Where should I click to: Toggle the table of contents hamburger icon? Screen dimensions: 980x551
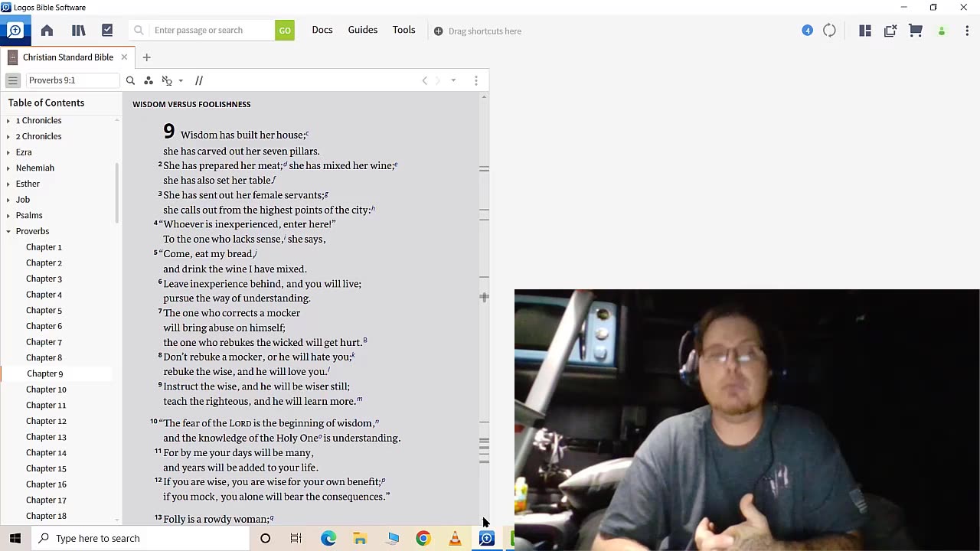[x=12, y=80]
